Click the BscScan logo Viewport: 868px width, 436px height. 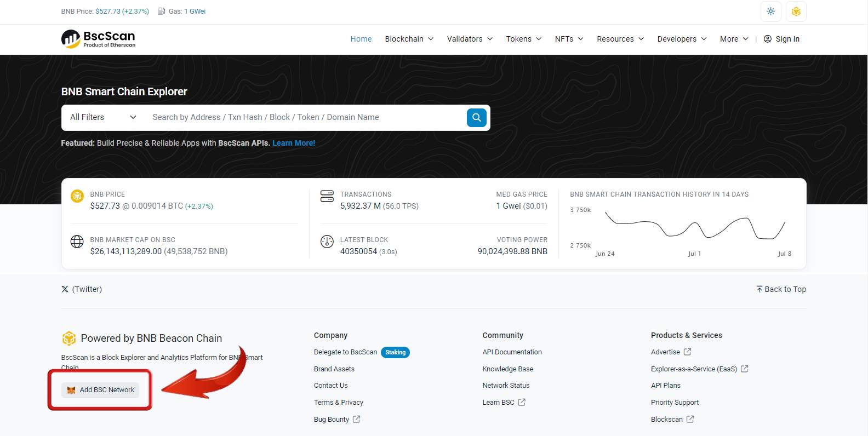point(98,39)
